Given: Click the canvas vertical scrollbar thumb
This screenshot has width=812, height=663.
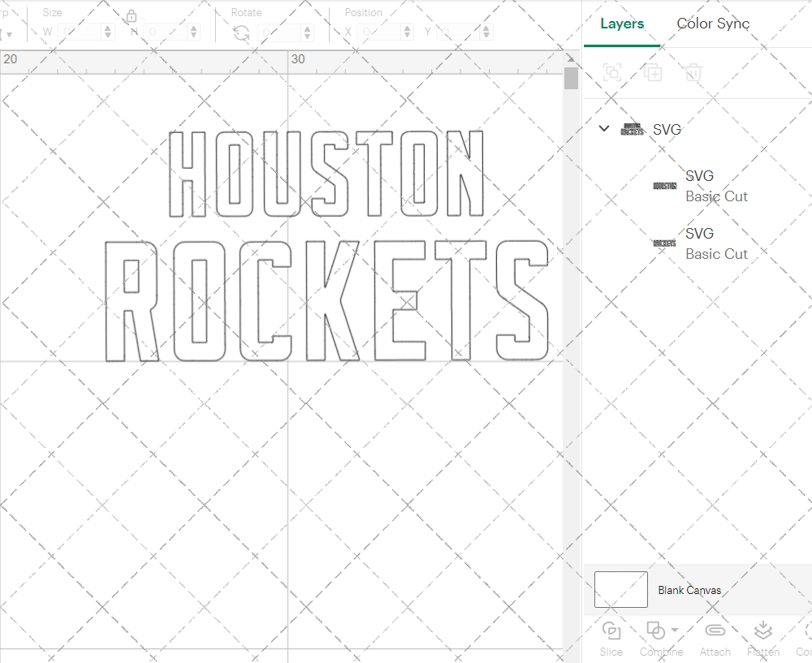Looking at the screenshot, I should 571,78.
